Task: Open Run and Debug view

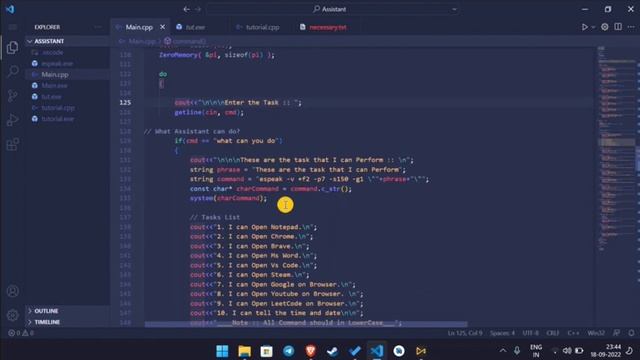Action: [12, 120]
